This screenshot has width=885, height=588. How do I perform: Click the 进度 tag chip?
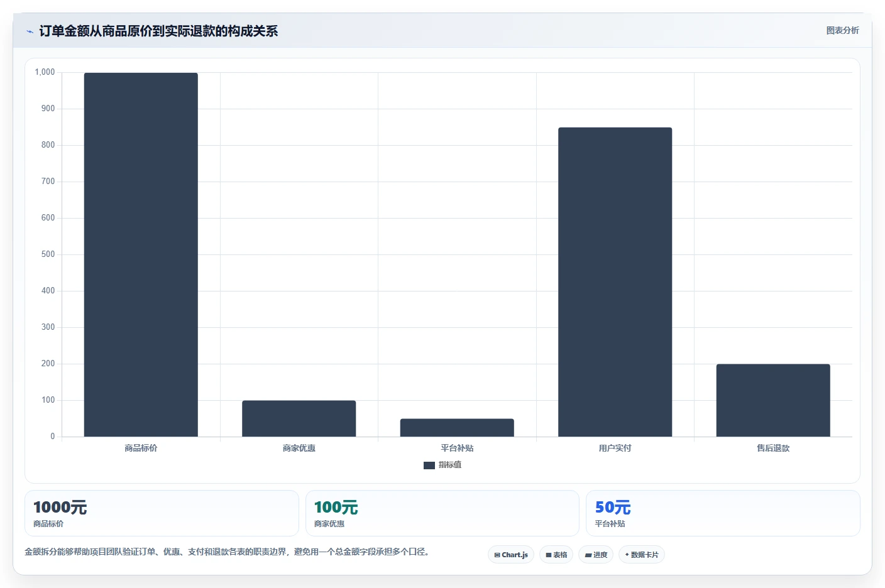[x=596, y=555]
